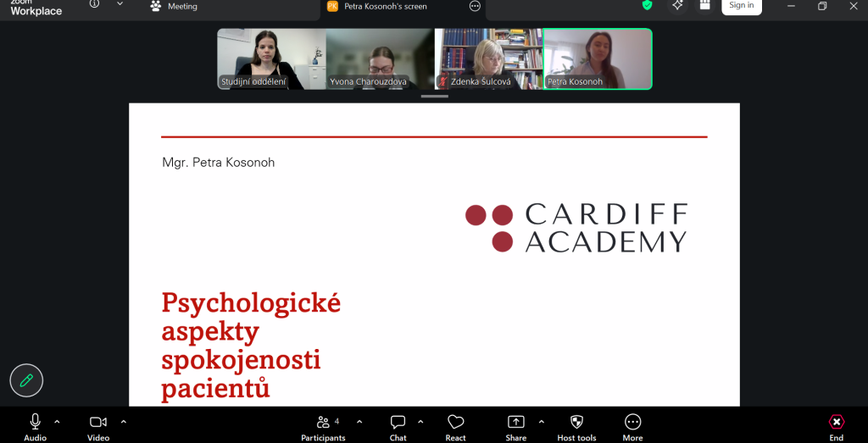The width and height of the screenshot is (868, 443).
Task: Expand the dropdown chevron beside meeting info
Action: point(120,4)
